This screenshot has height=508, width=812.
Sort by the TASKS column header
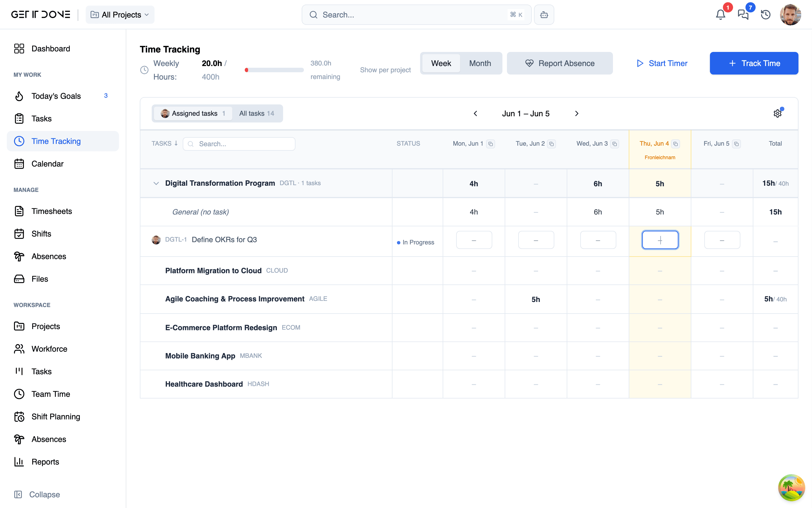pos(164,143)
